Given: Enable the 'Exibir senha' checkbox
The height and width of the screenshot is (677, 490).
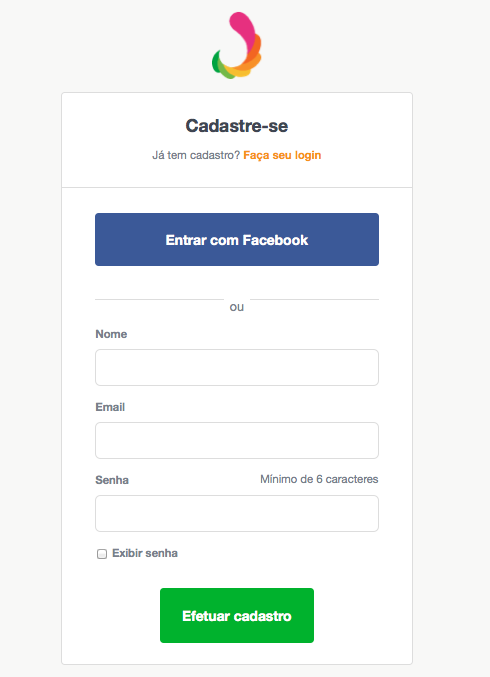Looking at the screenshot, I should (102, 554).
